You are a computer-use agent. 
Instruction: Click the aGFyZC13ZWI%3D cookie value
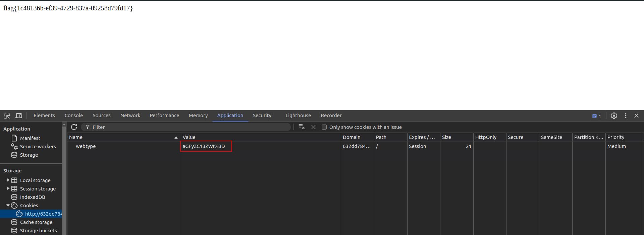(204, 146)
